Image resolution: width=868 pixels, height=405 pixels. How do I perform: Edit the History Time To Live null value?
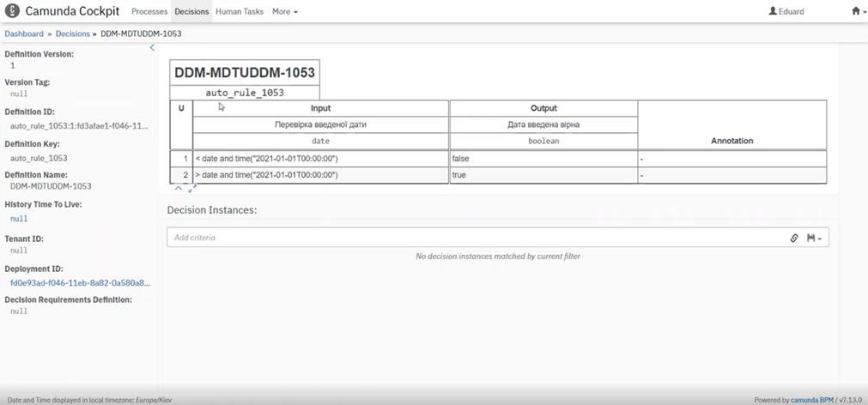pos(19,219)
